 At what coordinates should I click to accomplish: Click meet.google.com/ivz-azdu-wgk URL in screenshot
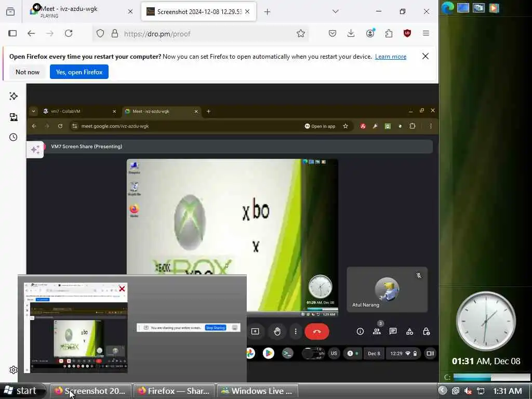pos(115,126)
